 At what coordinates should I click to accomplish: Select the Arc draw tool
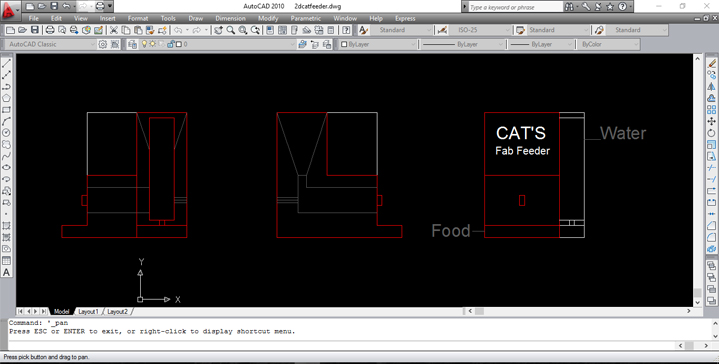point(6,121)
